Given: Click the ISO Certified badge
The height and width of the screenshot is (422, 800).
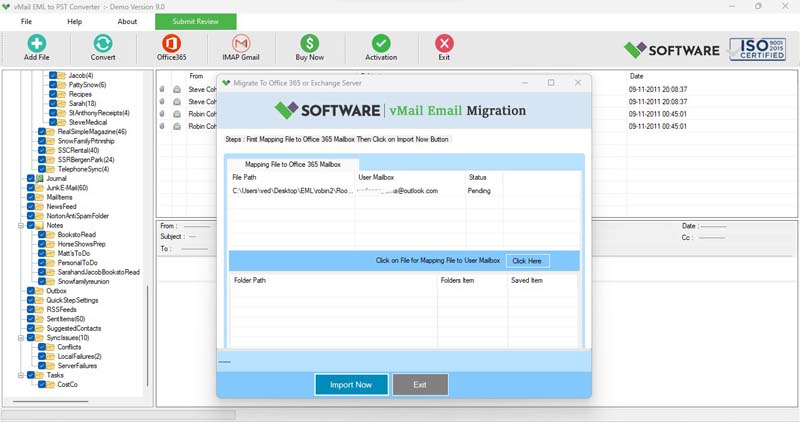Looking at the screenshot, I should coord(758,49).
